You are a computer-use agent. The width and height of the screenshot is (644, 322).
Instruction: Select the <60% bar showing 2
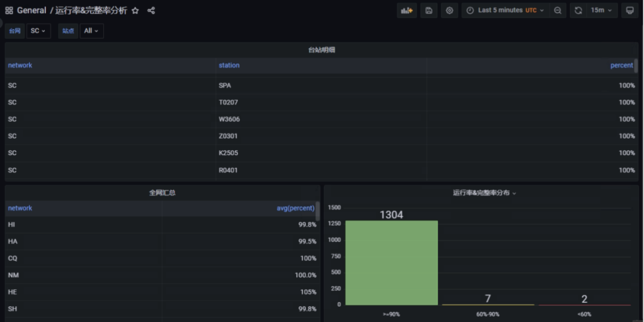coord(584,305)
